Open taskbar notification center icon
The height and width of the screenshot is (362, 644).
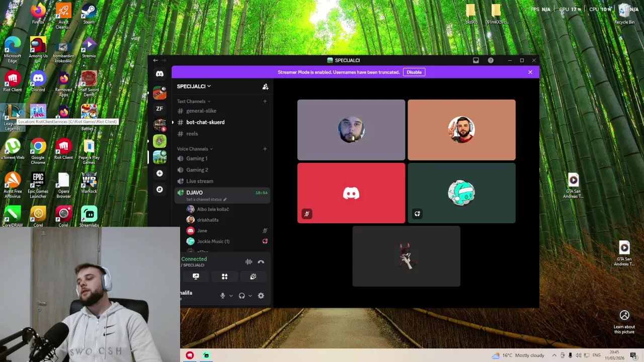point(633,355)
